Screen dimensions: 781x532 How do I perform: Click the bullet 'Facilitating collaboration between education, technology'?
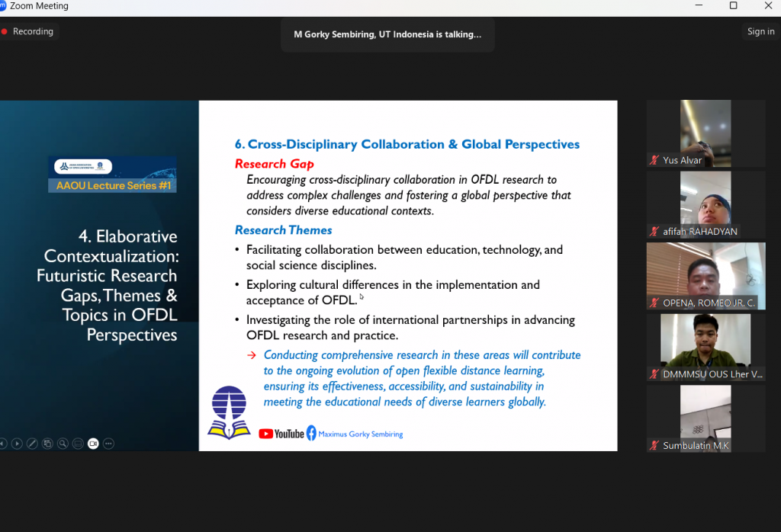pos(404,258)
